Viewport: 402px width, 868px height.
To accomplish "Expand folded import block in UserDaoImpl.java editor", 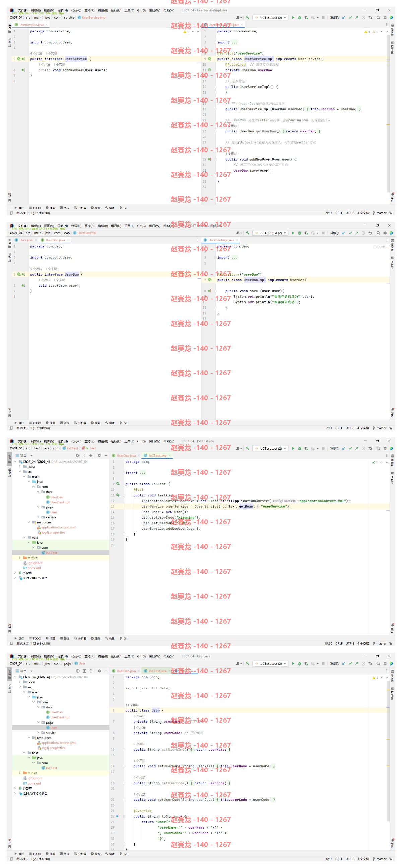I will pyautogui.click(x=234, y=258).
